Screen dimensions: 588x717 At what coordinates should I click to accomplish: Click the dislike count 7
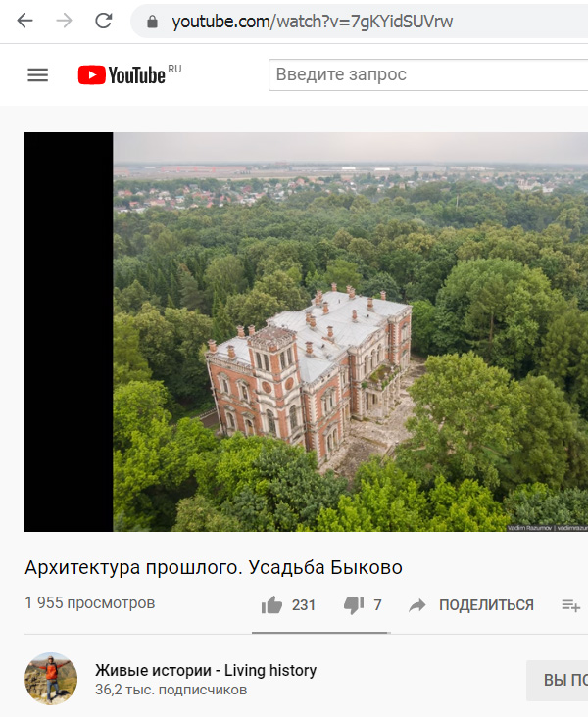(377, 605)
